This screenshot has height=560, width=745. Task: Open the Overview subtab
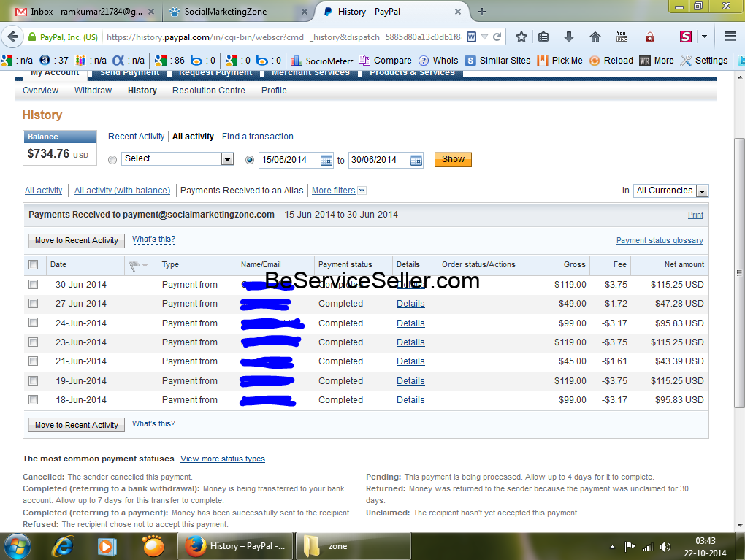[40, 91]
